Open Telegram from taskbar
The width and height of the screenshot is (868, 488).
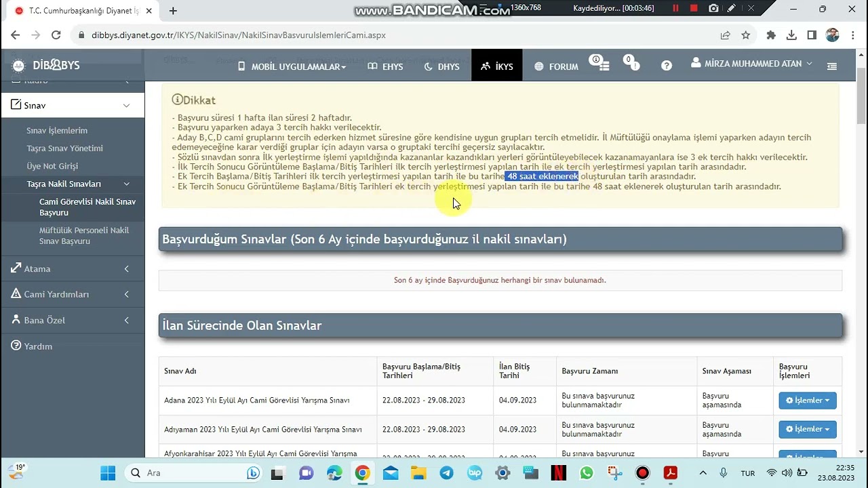[x=447, y=472]
